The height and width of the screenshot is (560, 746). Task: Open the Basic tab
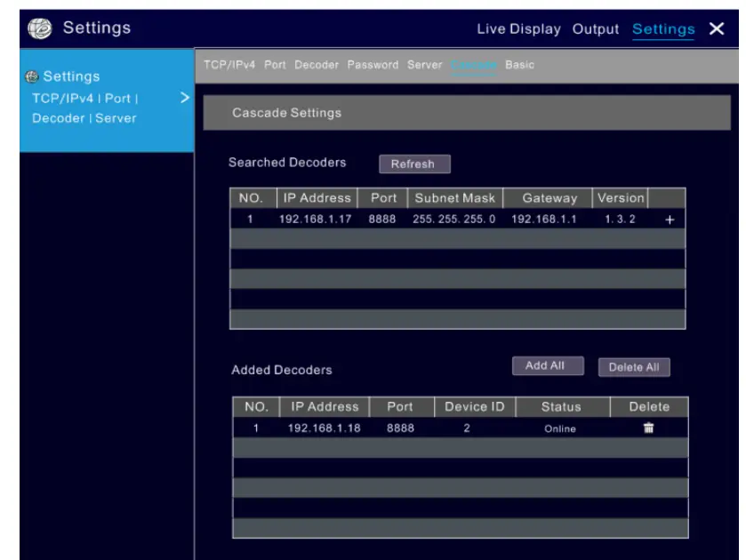click(x=518, y=66)
